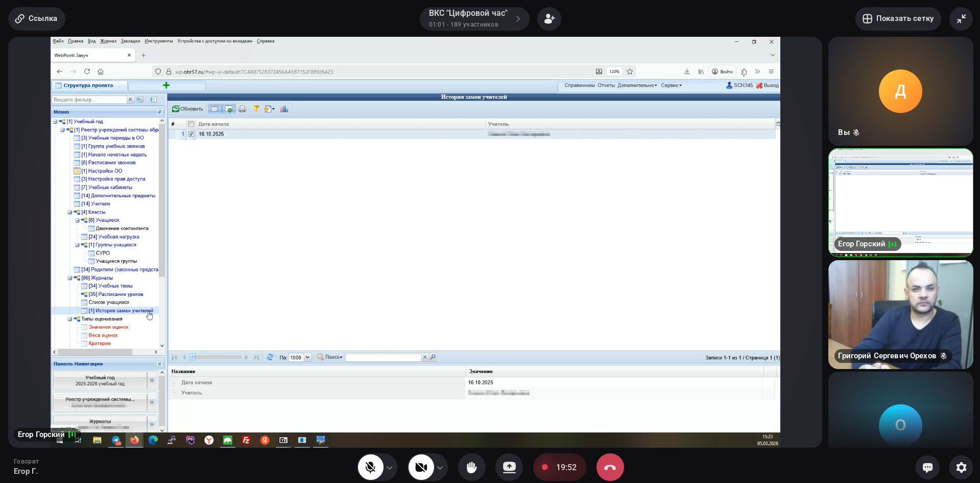Copy the meeting link via Ссылка button
Screen dimensions: 980x483
(36, 18)
